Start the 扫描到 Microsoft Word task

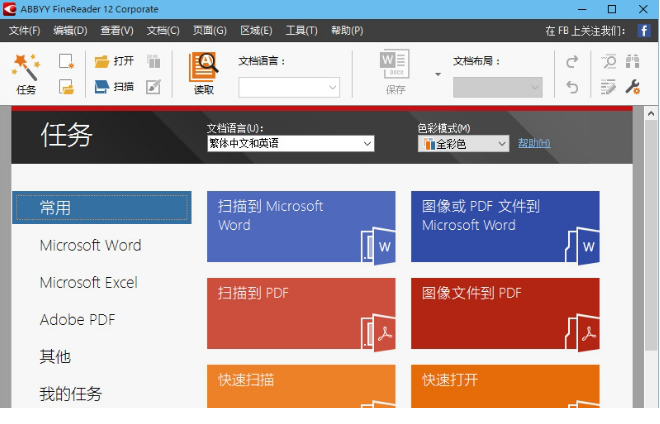point(301,227)
